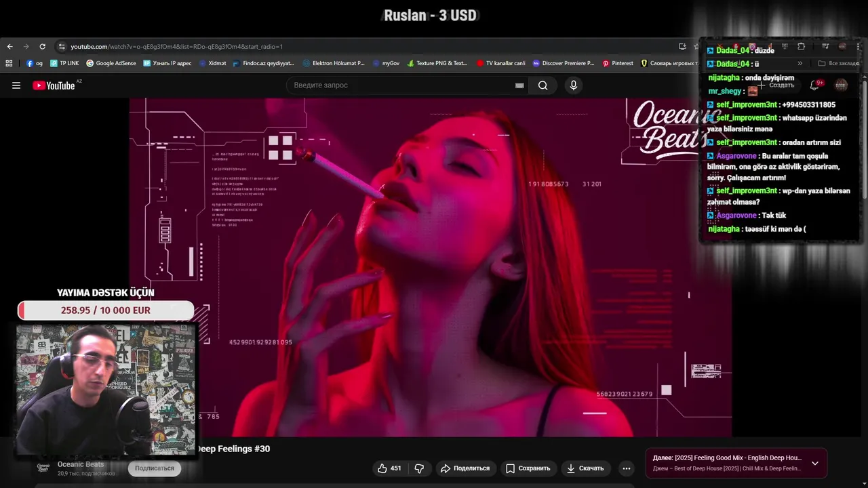Screen dimensions: 868x488
Task: Click the next track title Feeling Good Mix
Action: click(727, 458)
